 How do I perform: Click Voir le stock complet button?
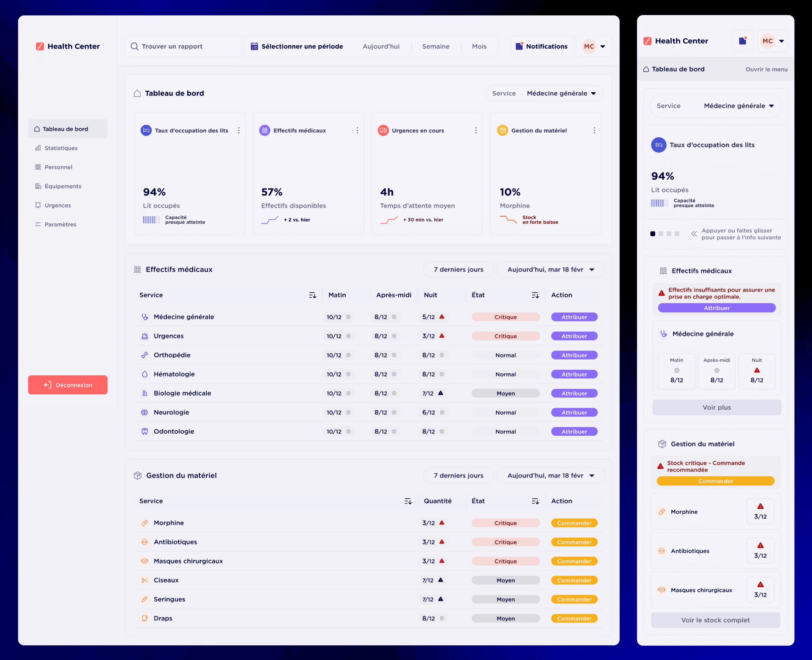[716, 620]
